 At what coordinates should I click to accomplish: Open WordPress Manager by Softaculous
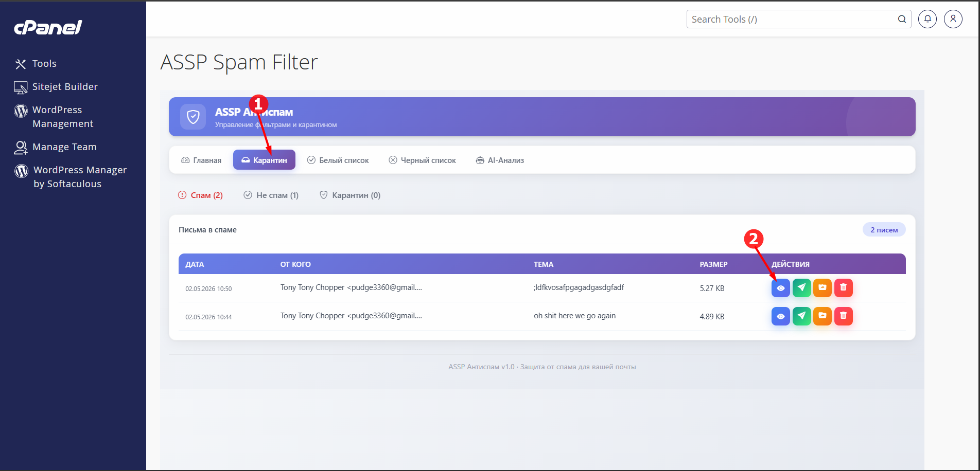pyautogui.click(x=71, y=177)
